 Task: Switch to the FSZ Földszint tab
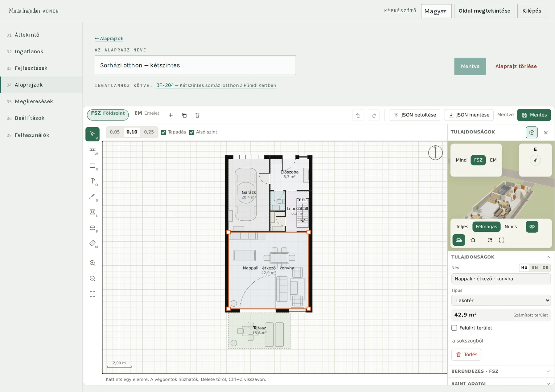[x=108, y=115]
